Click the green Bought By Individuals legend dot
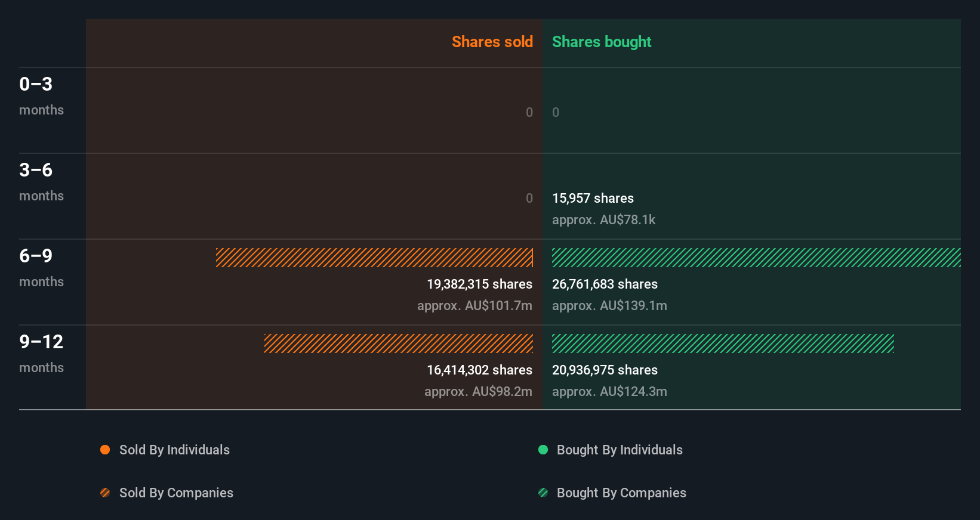Viewport: 980px width, 520px height. (543, 450)
